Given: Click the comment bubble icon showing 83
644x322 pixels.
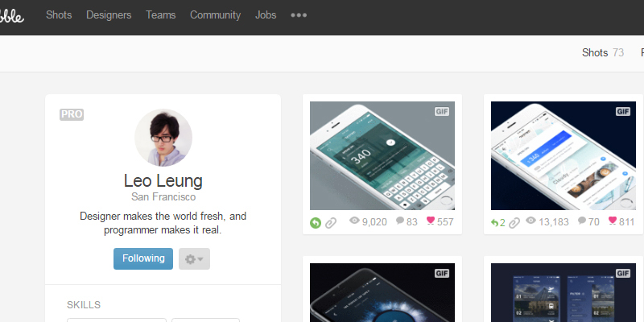Looking at the screenshot, I should 400,221.
